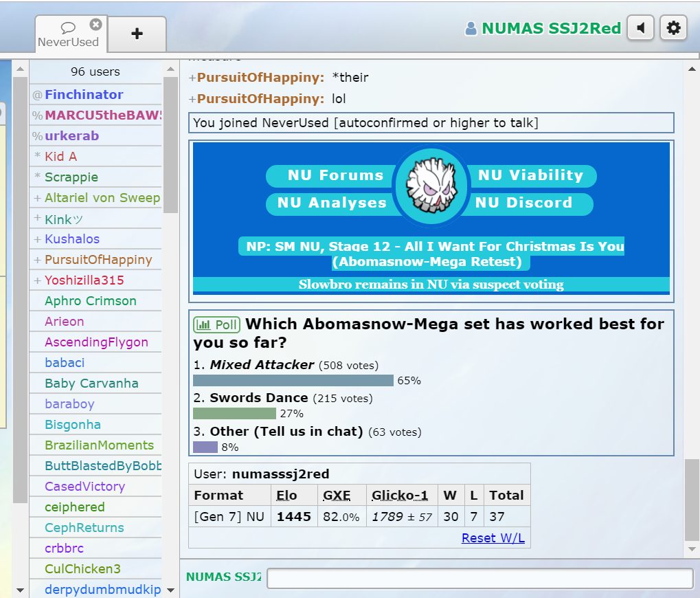This screenshot has width=700, height=598.
Task: Select user Finchinator in the user list
Action: [84, 95]
